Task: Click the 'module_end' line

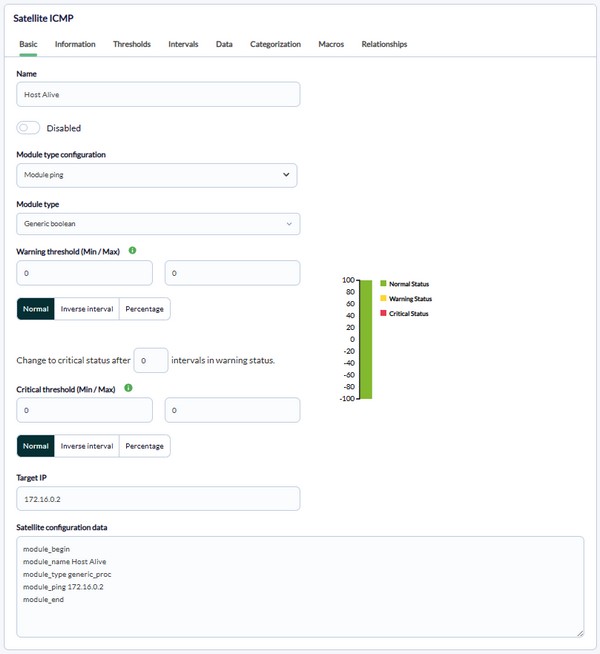Action: point(43,599)
